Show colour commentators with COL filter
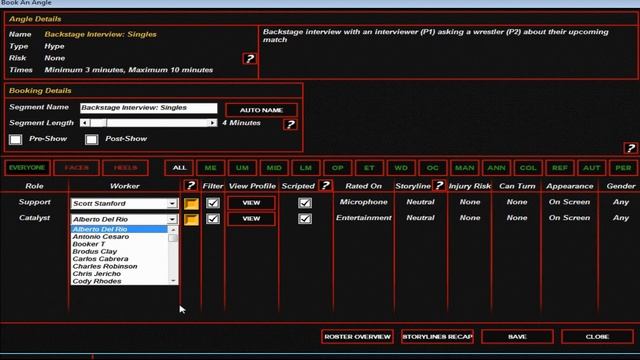Viewport: 640px width, 360px height. click(x=528, y=168)
